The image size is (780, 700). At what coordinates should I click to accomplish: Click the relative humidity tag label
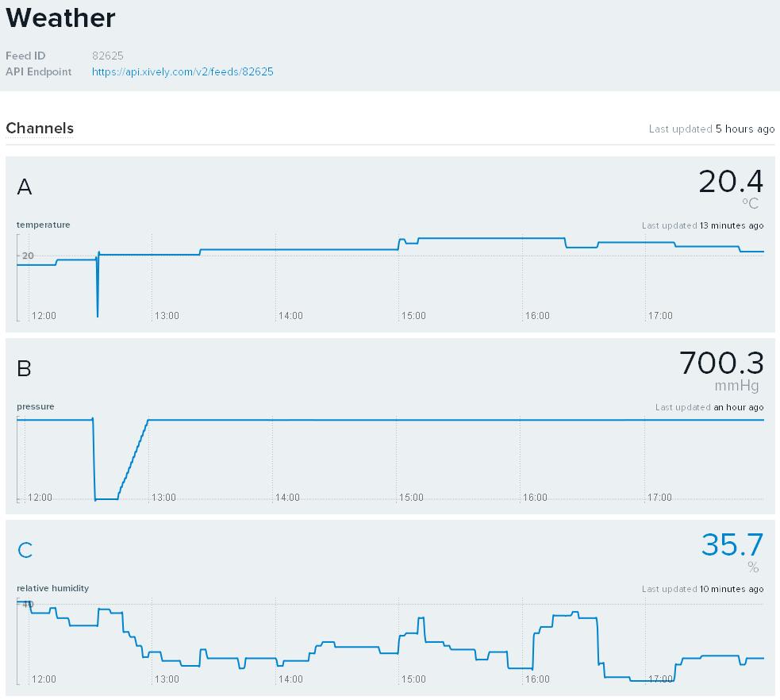[52, 588]
